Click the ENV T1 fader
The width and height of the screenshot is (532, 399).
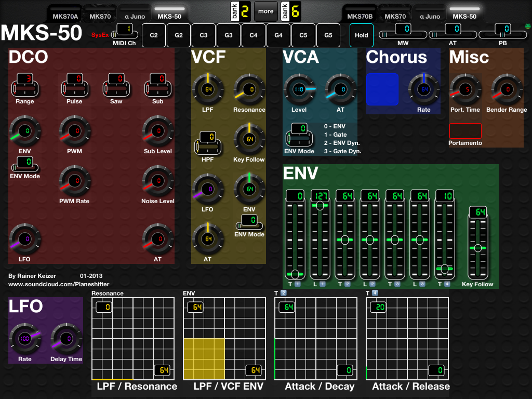pyautogui.click(x=295, y=234)
